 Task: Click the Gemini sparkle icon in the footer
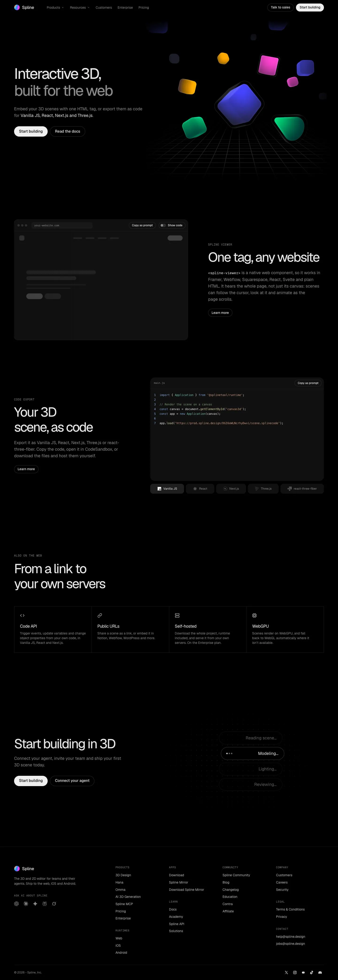pos(35,903)
